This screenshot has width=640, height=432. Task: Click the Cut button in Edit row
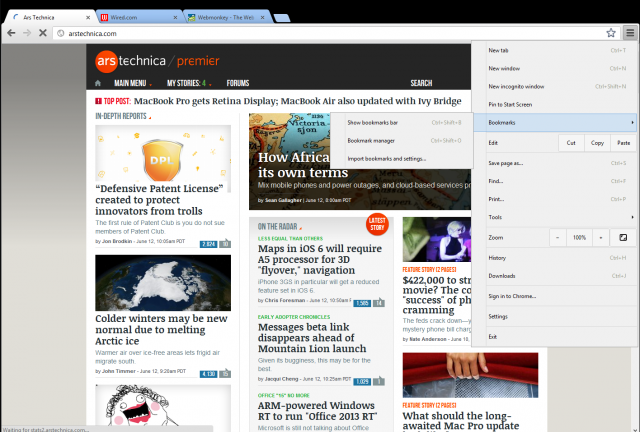point(571,143)
